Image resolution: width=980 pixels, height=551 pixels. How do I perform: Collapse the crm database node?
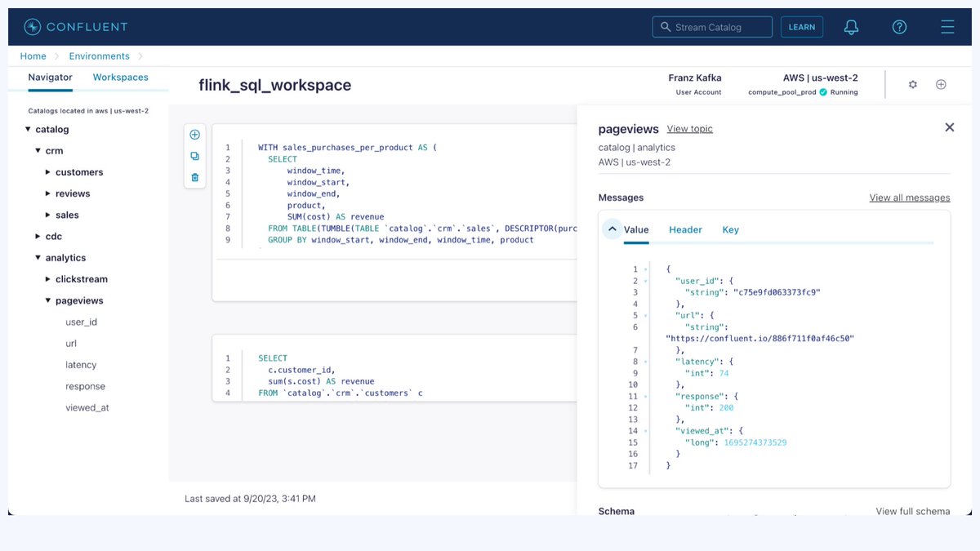pyautogui.click(x=38, y=151)
